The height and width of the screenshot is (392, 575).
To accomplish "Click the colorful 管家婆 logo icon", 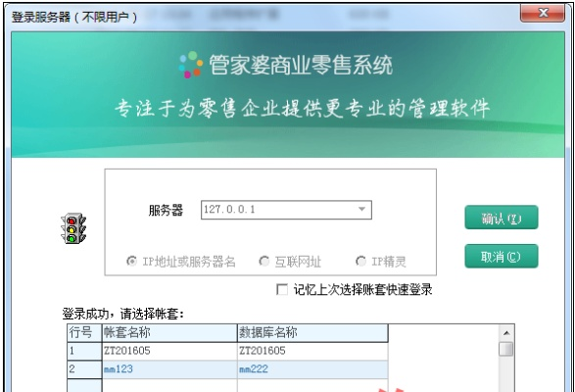I will 190,65.
